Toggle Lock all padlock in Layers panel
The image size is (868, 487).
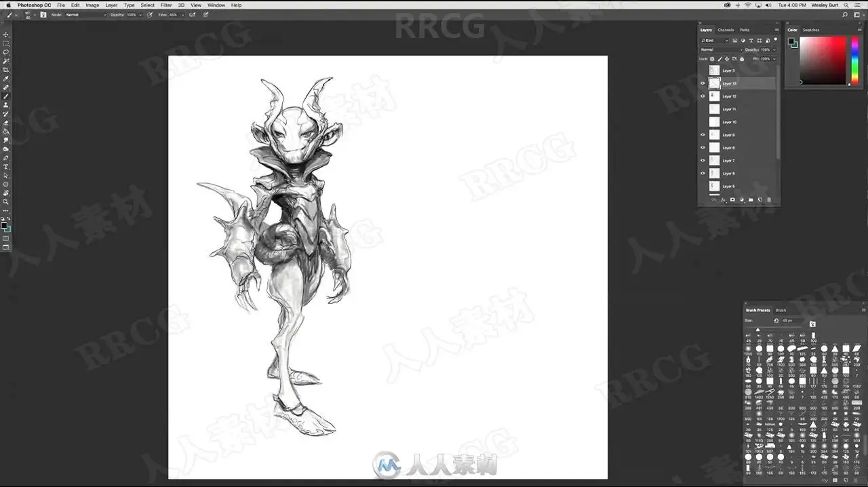click(742, 59)
